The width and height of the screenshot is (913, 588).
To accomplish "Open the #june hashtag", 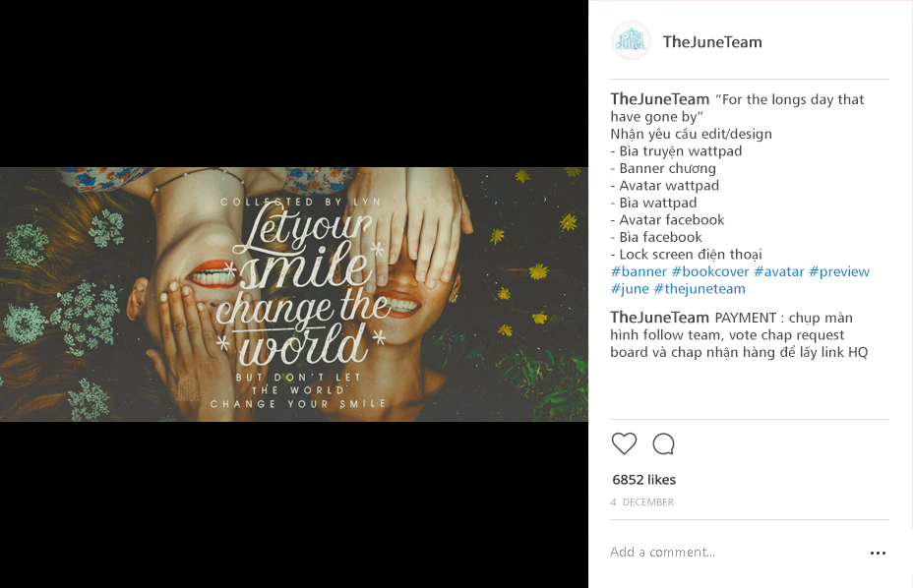I will [630, 289].
